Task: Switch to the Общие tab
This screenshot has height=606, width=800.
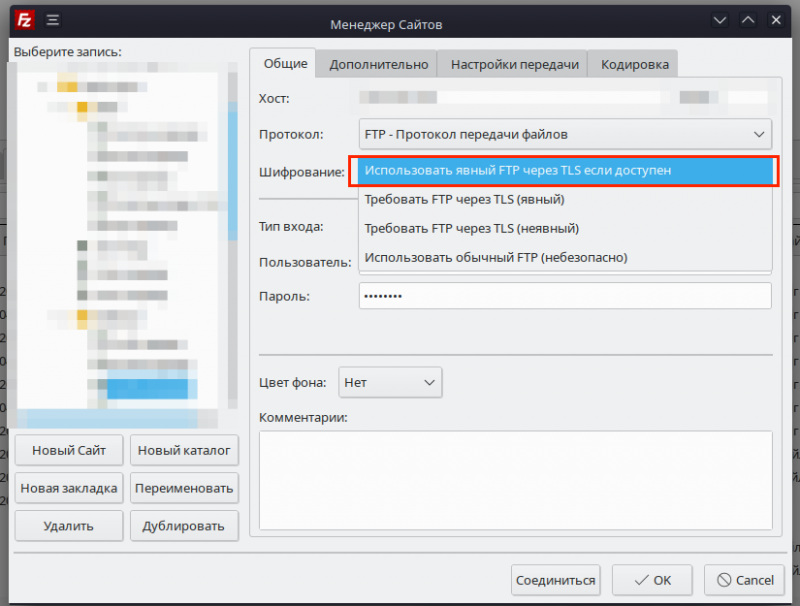Action: 285,64
